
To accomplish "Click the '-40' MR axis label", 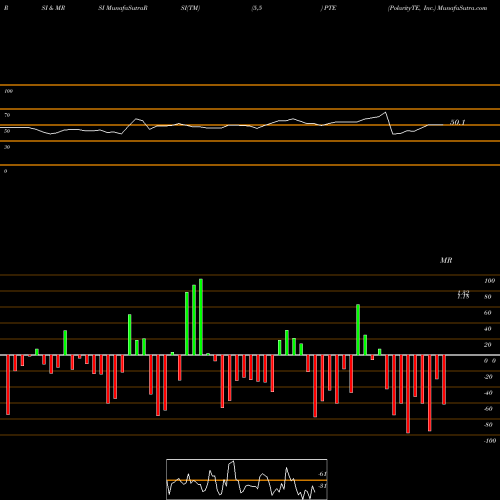I will (x=488, y=393).
